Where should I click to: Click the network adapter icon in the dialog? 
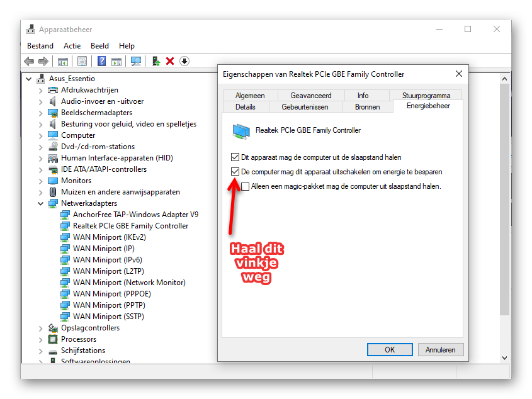tap(241, 132)
